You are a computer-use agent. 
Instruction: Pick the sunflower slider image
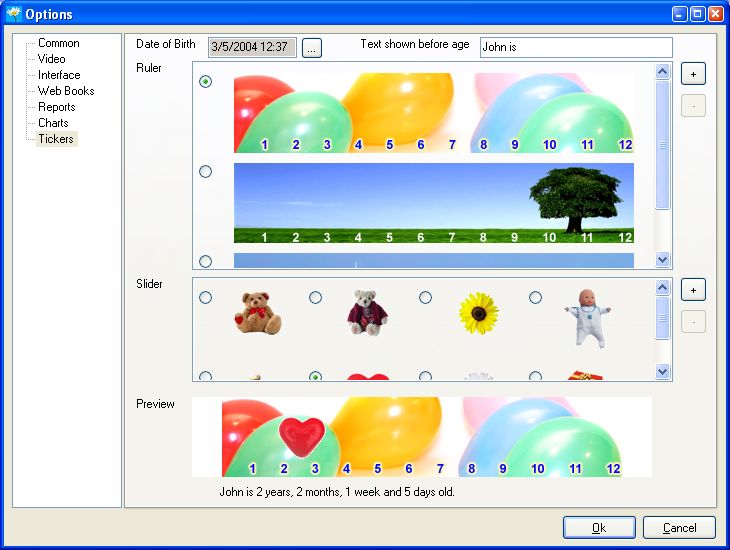point(478,313)
